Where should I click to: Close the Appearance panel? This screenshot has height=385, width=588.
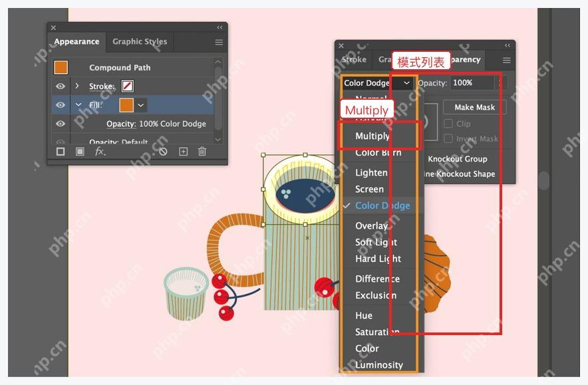(x=54, y=28)
